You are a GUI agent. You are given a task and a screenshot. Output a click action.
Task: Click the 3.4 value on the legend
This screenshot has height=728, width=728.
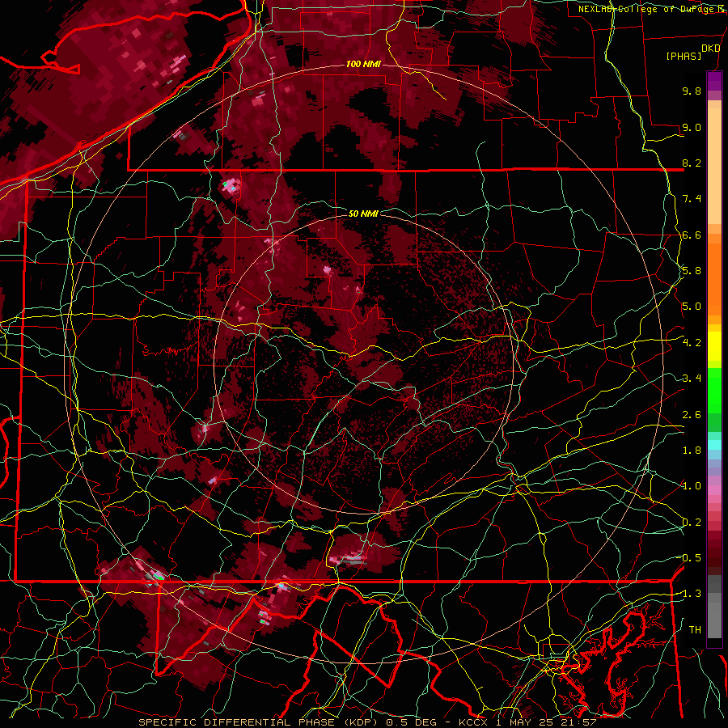[692, 379]
